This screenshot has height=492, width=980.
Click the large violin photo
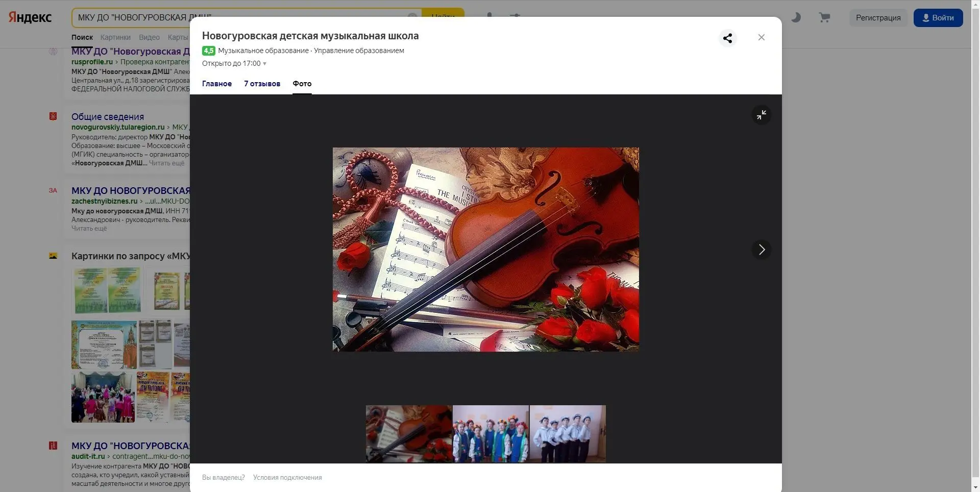click(x=485, y=250)
